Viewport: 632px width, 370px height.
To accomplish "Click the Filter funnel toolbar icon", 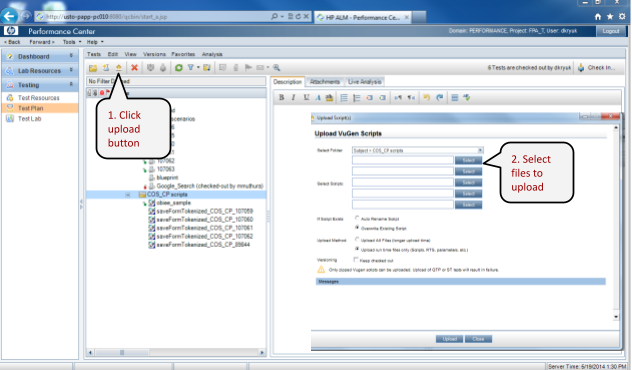I will (x=191, y=67).
